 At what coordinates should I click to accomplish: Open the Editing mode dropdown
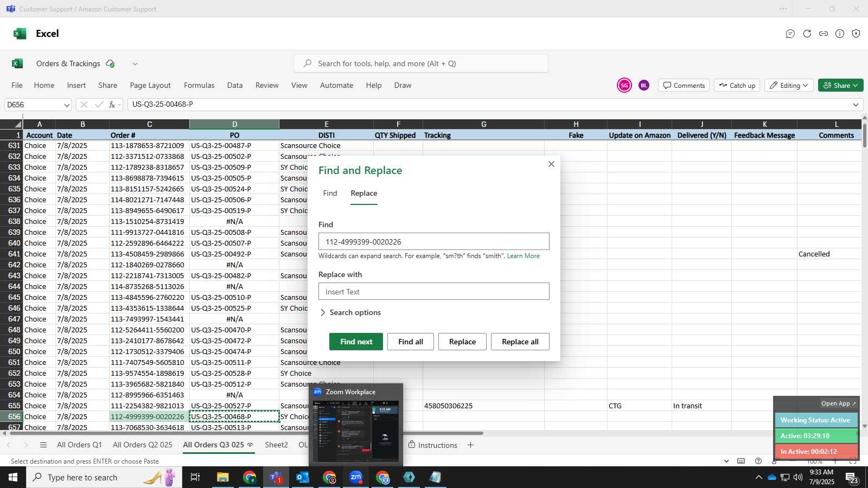tap(789, 85)
